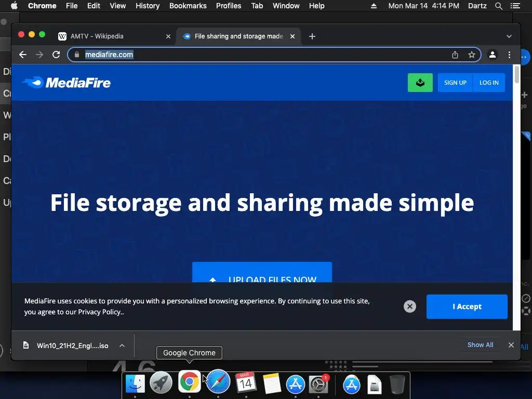Open the document file in the Dock
The image size is (532, 399).
pos(374,384)
